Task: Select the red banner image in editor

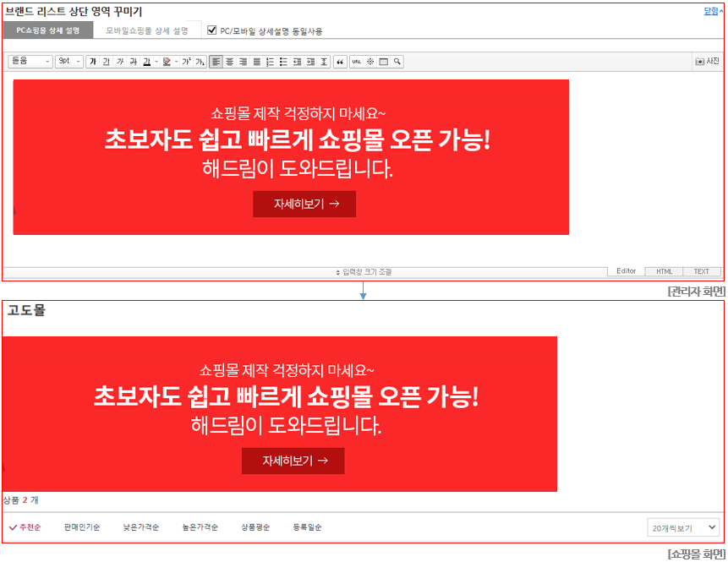Action: pos(291,157)
